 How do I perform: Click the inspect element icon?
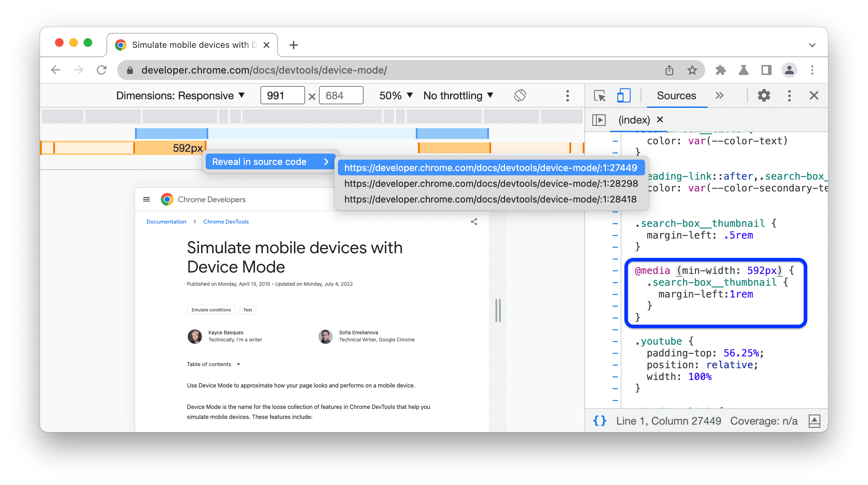[x=599, y=95]
